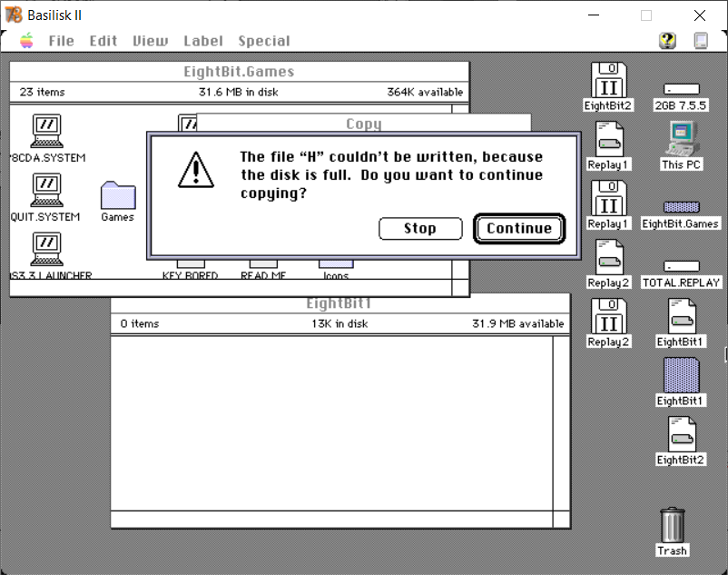Open the Application menu icon in the menu bar
This screenshot has height=575, width=728.
coord(701,41)
